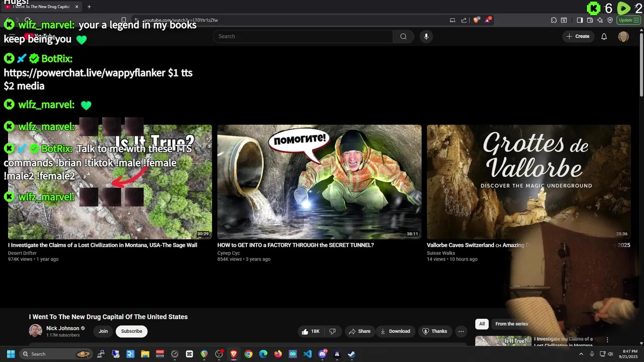This screenshot has height=362, width=644.
Task: Open the more actions three-dot menu
Action: click(x=461, y=331)
